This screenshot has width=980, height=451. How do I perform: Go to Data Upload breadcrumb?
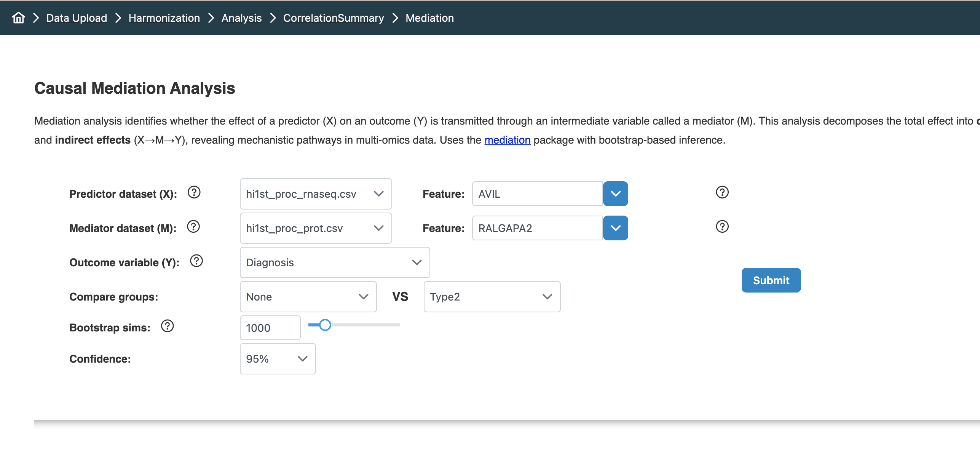click(77, 18)
